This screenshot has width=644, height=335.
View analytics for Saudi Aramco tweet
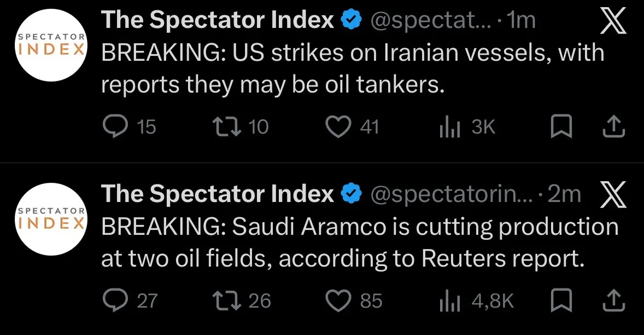point(449,301)
